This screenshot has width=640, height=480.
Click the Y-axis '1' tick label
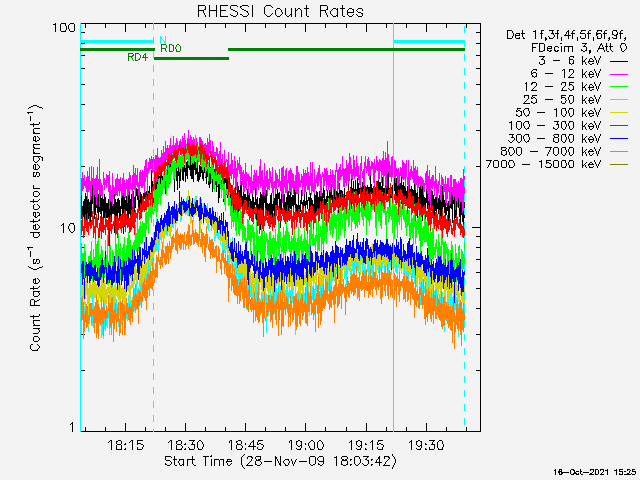point(72,427)
